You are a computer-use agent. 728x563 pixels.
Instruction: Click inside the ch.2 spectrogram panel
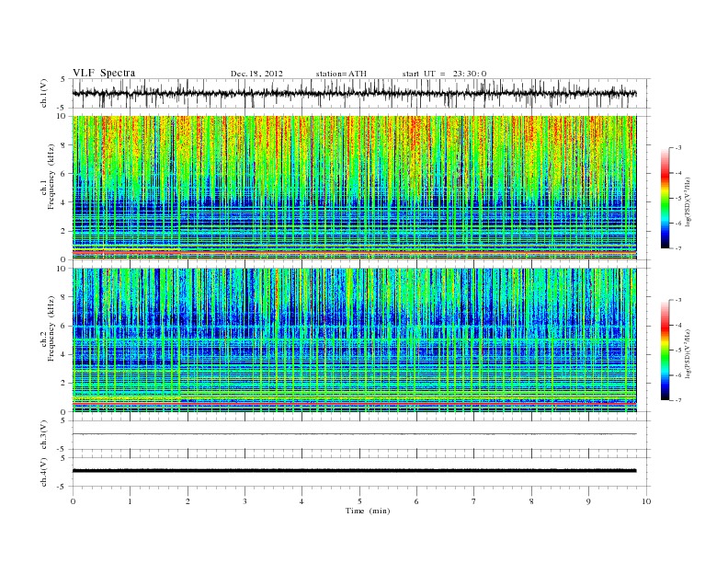coord(354,339)
